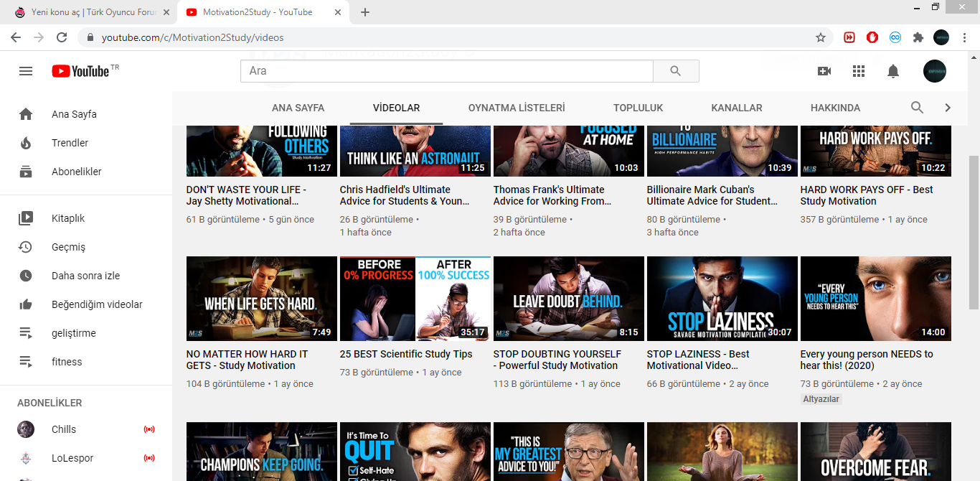This screenshot has width=980, height=481.
Task: Click THIS IS MY GREATEST ADVICE thumbnail
Action: tap(569, 452)
